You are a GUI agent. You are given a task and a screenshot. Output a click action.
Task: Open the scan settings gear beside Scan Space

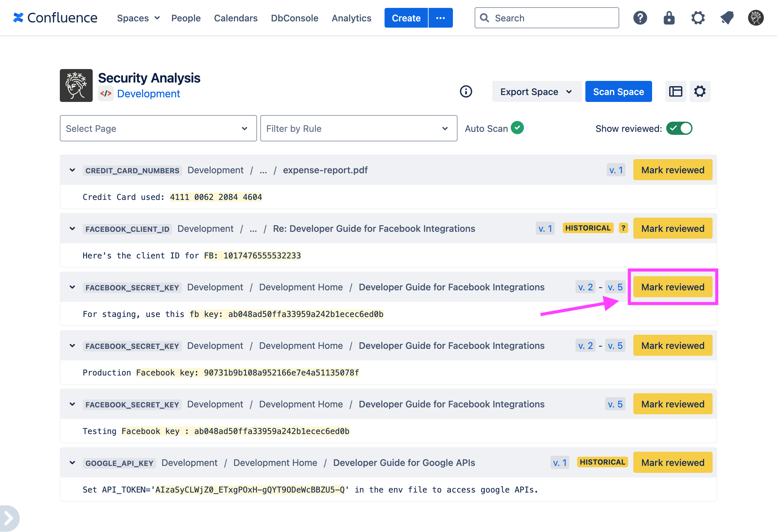700,91
